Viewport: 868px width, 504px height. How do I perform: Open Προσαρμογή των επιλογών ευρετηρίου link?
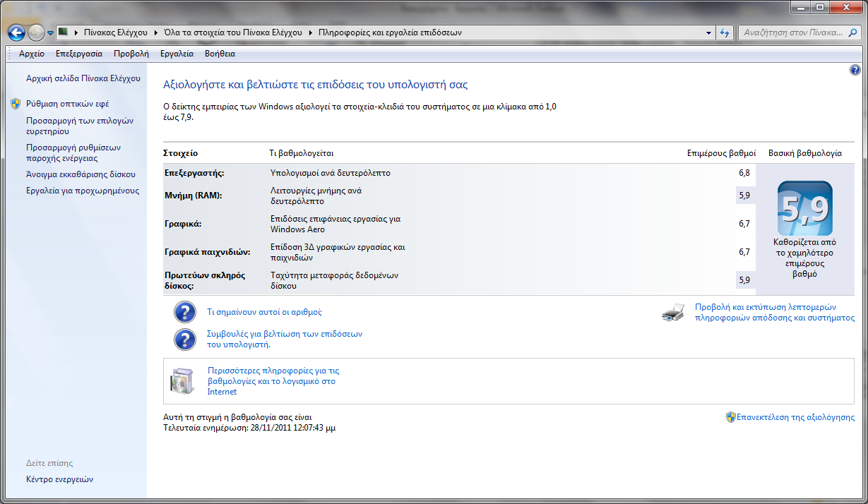(x=80, y=126)
